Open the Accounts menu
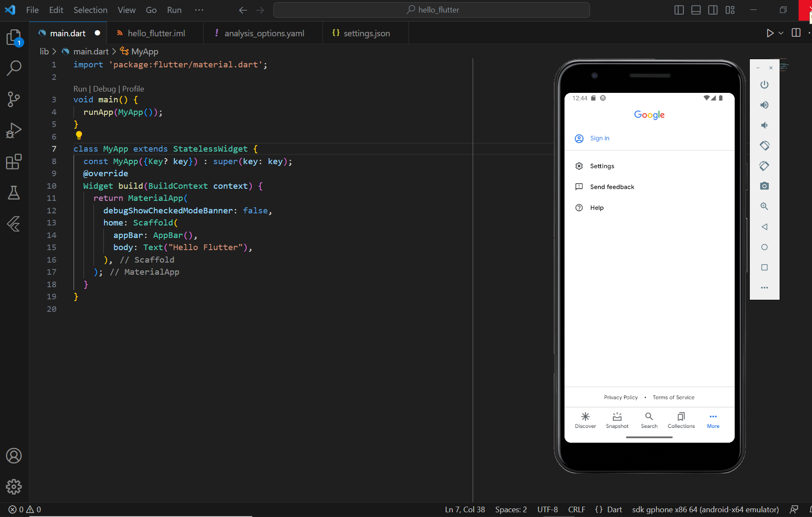The width and height of the screenshot is (812, 517). point(14,456)
